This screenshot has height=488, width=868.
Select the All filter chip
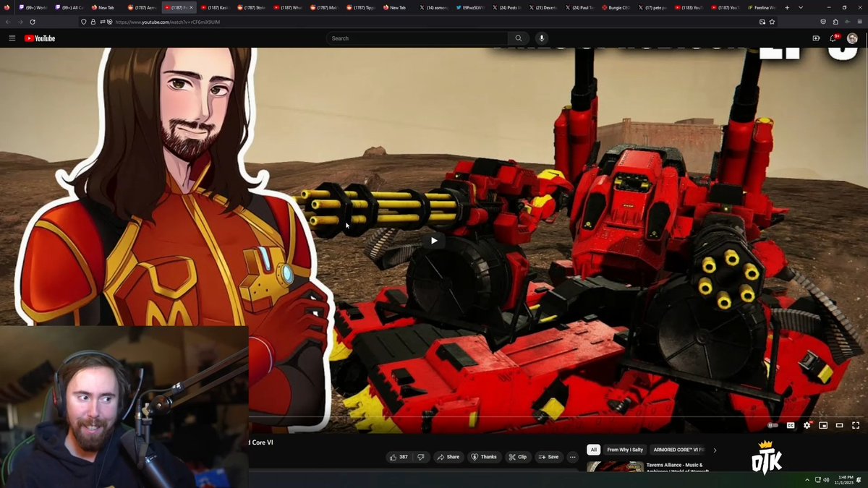(x=594, y=450)
